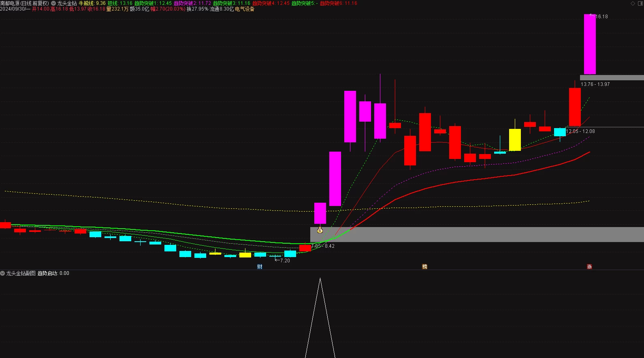This screenshot has width=644, height=358.
Task: Click the 趋势突破5 label
Action: tap(305, 3)
